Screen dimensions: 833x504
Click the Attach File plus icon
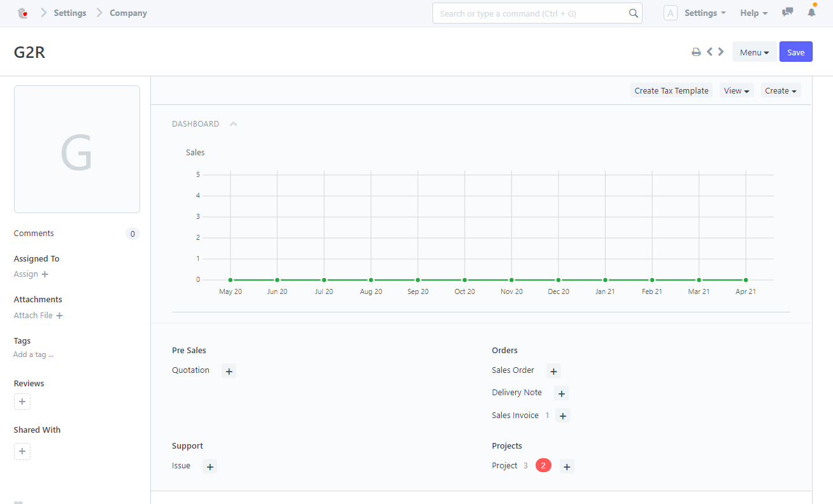click(x=59, y=316)
